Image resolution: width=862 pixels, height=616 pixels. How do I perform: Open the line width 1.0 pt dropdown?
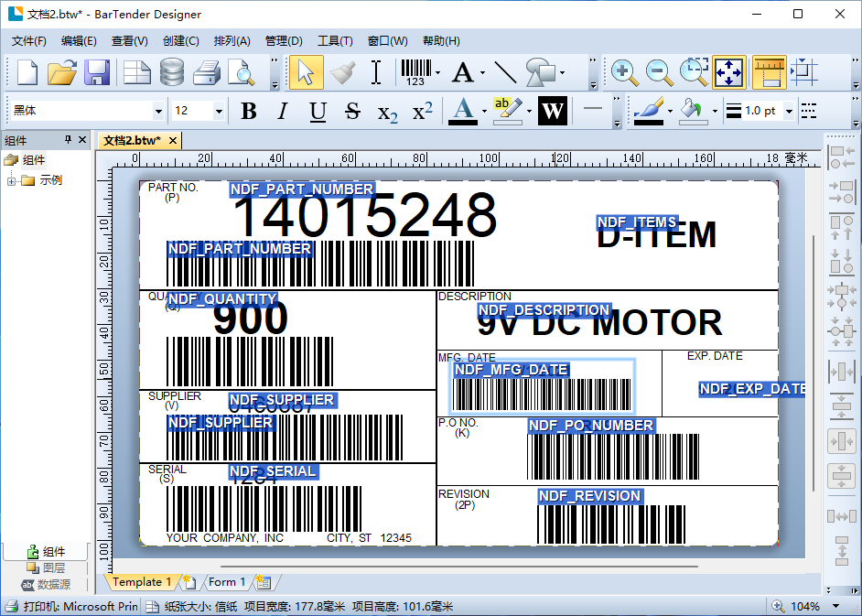(790, 111)
